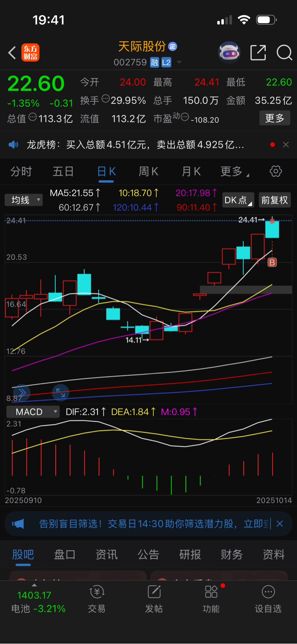This screenshot has width=297, height=644.
Task: Tap the L2 level badge
Action: tap(166, 62)
